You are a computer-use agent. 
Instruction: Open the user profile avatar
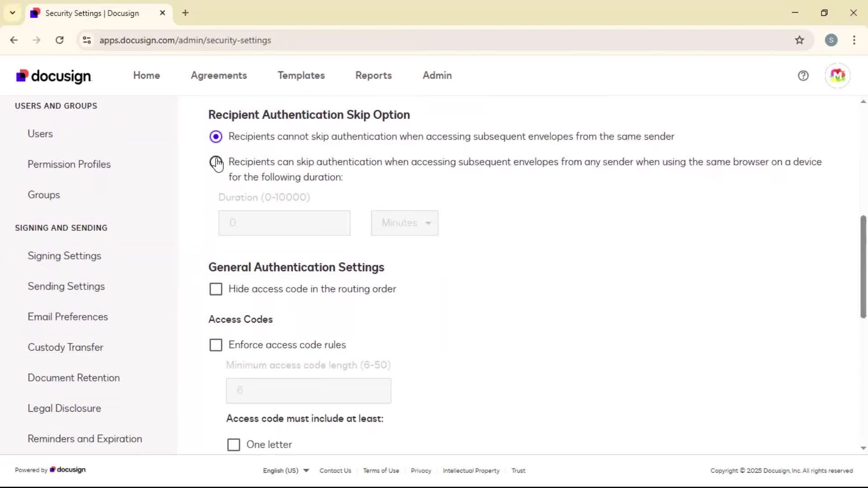[x=837, y=75]
